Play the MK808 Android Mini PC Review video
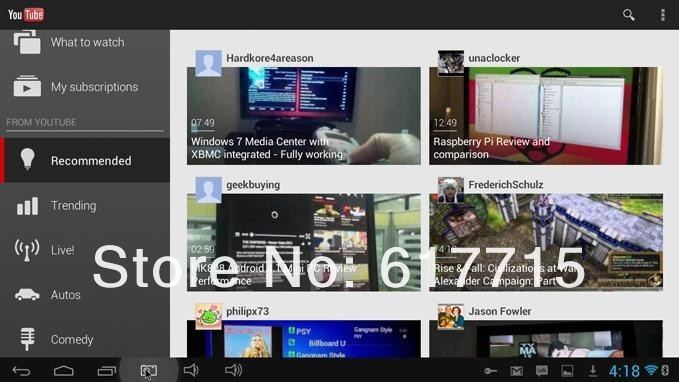 [304, 242]
